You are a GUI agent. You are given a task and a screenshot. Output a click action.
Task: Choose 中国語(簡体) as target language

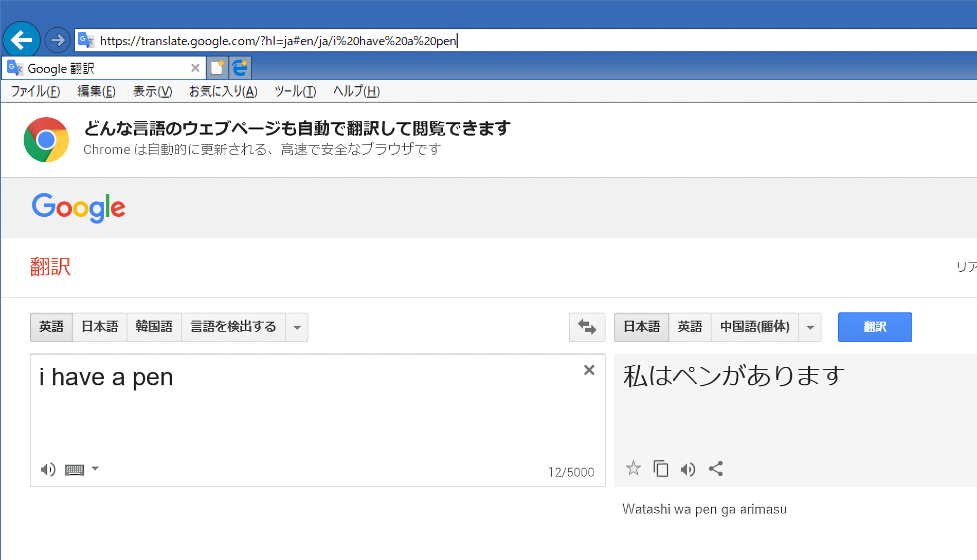(754, 327)
